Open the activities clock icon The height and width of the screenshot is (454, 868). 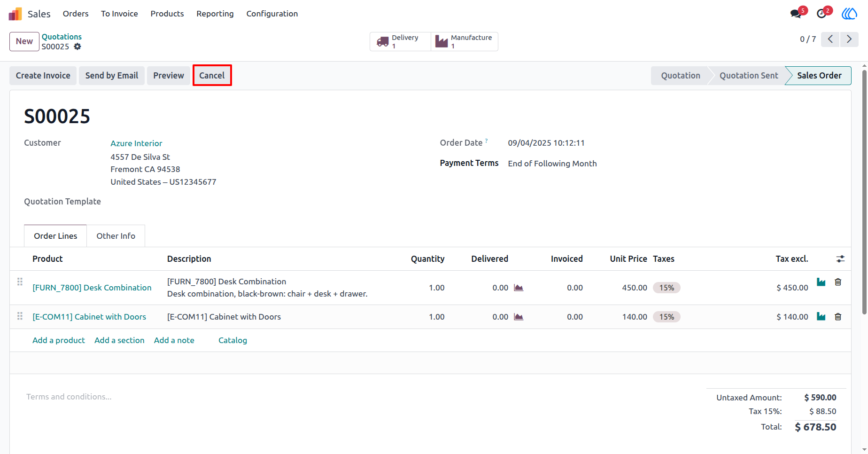coord(821,14)
